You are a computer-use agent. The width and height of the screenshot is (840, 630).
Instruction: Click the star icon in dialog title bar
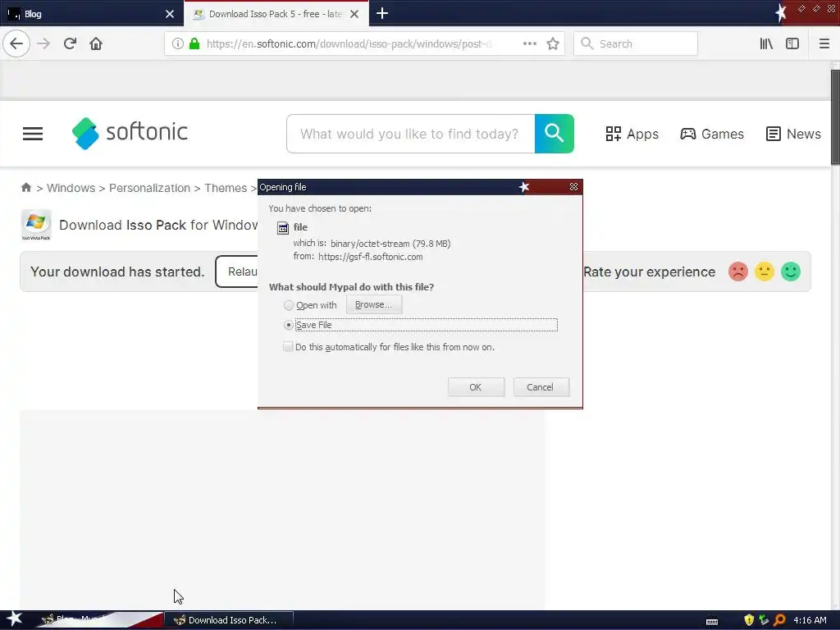point(524,186)
